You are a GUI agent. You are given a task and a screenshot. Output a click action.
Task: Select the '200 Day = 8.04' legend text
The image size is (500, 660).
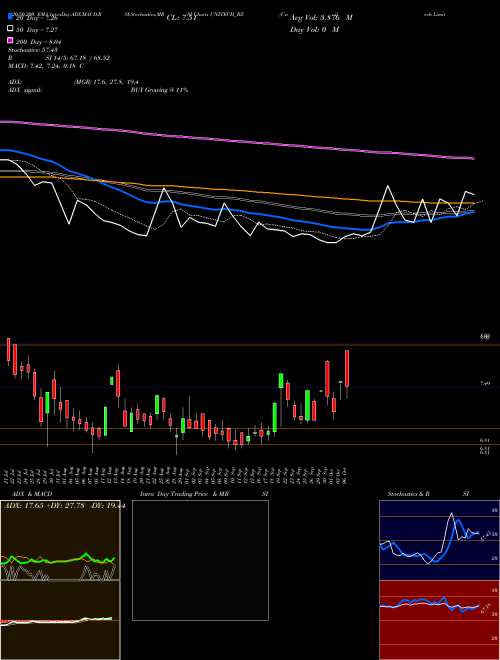point(39,42)
